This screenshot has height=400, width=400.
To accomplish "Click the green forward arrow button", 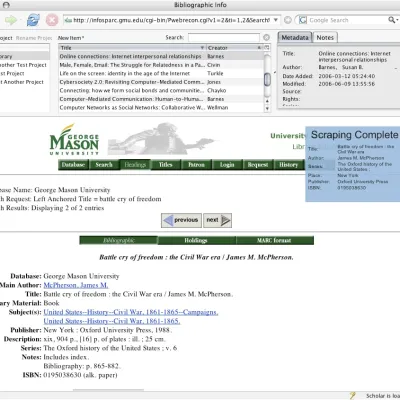I will coord(11,20).
